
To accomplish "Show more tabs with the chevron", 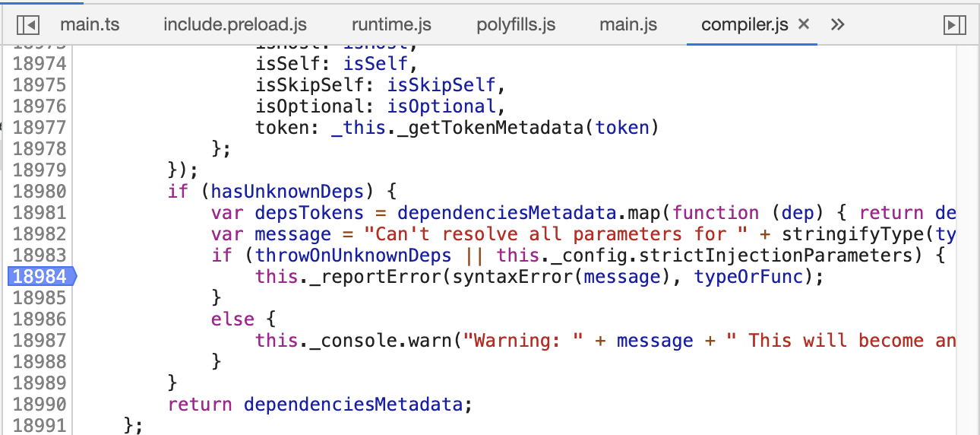I will tap(837, 24).
